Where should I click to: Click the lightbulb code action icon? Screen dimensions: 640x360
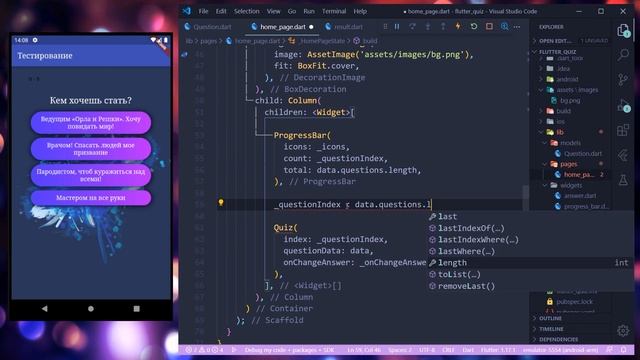point(221,202)
